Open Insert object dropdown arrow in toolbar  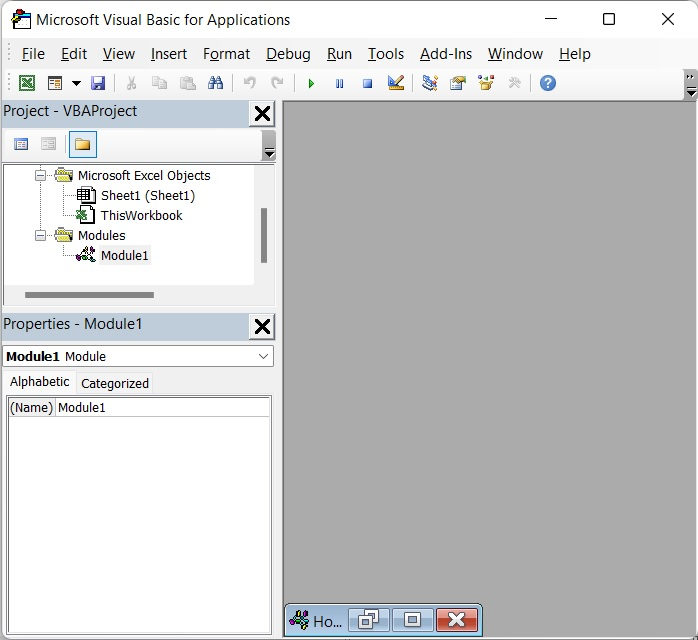click(x=77, y=83)
